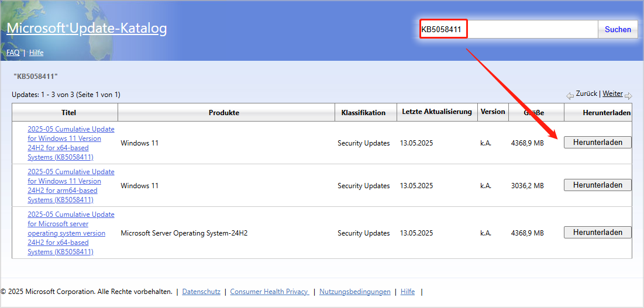The image size is (644, 308).
Task: Click the "3036,2 MB" size cell
Action: tap(528, 186)
